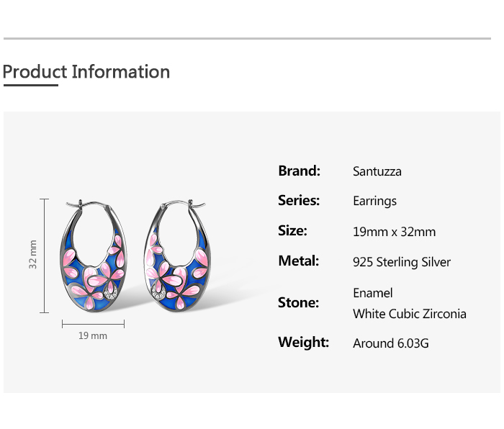504x429 pixels.
Task: Select the Earrings series value
Action: click(x=374, y=202)
